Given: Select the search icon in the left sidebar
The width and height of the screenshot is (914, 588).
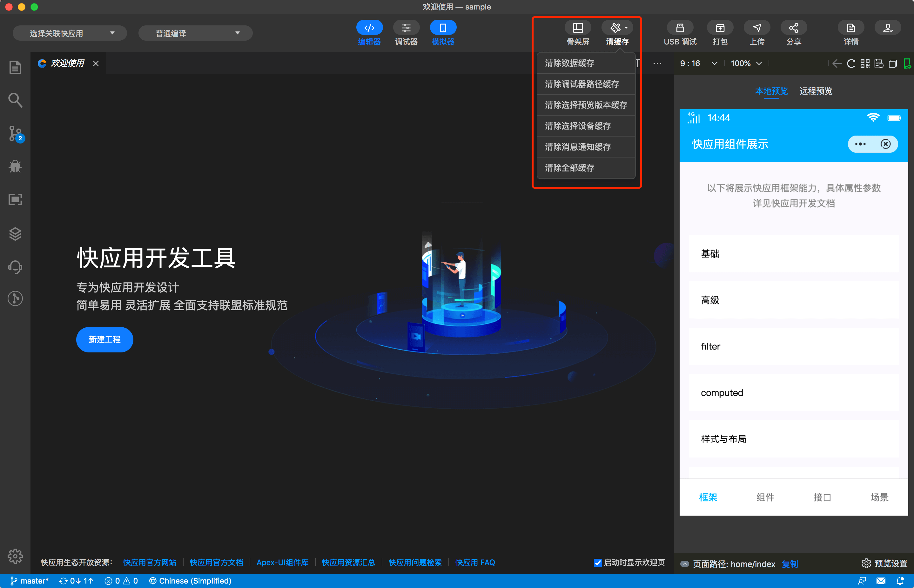Looking at the screenshot, I should pyautogui.click(x=15, y=100).
